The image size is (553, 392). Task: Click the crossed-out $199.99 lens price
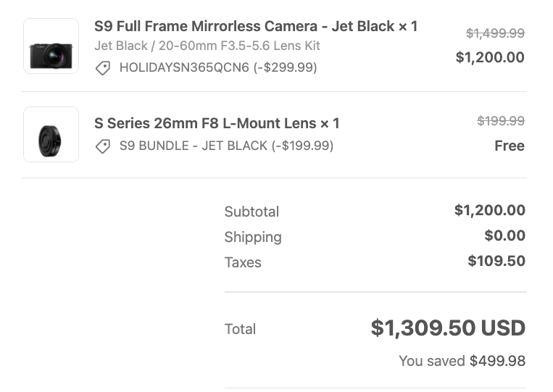pos(501,121)
